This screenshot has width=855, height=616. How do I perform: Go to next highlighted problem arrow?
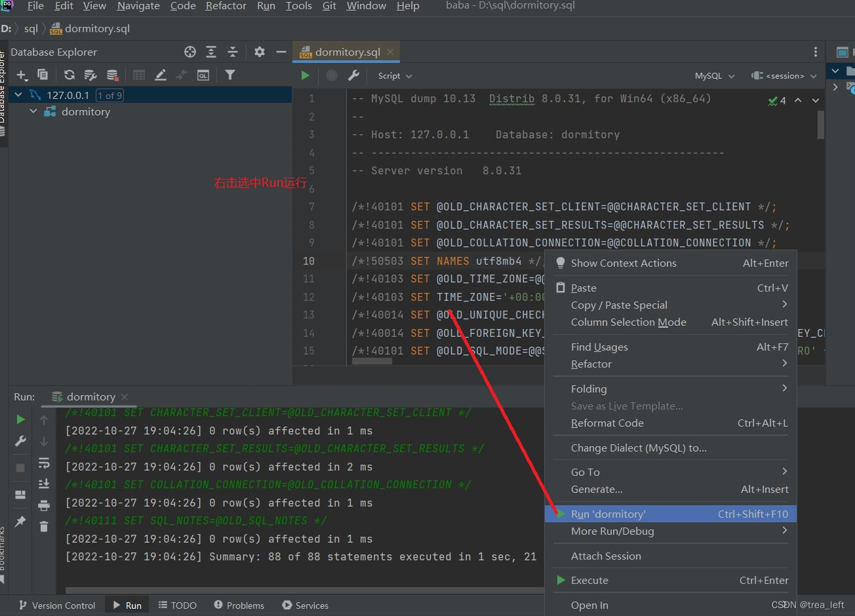pyautogui.click(x=816, y=100)
